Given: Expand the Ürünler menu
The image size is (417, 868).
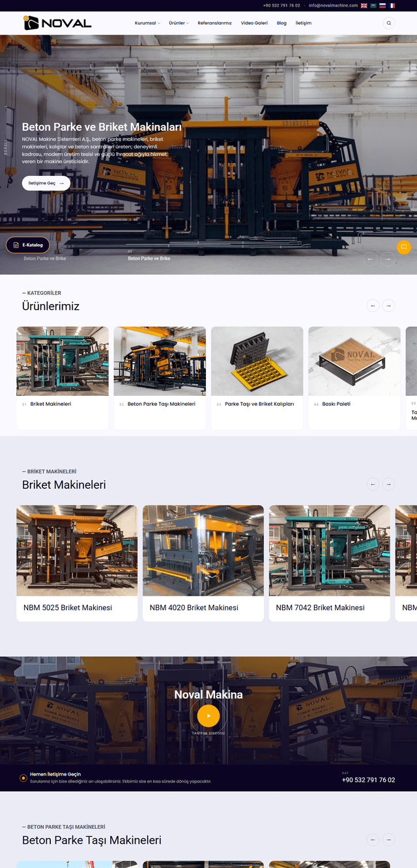Looking at the screenshot, I should (x=179, y=23).
